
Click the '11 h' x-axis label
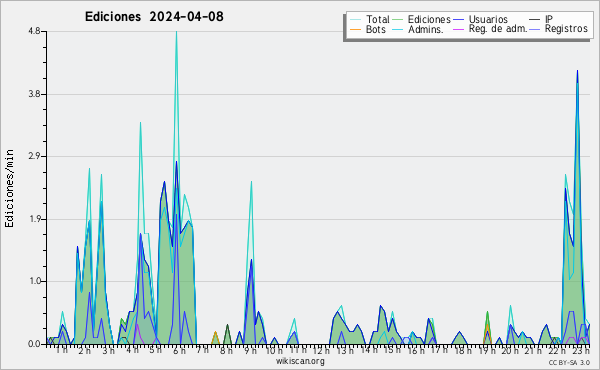297,350
